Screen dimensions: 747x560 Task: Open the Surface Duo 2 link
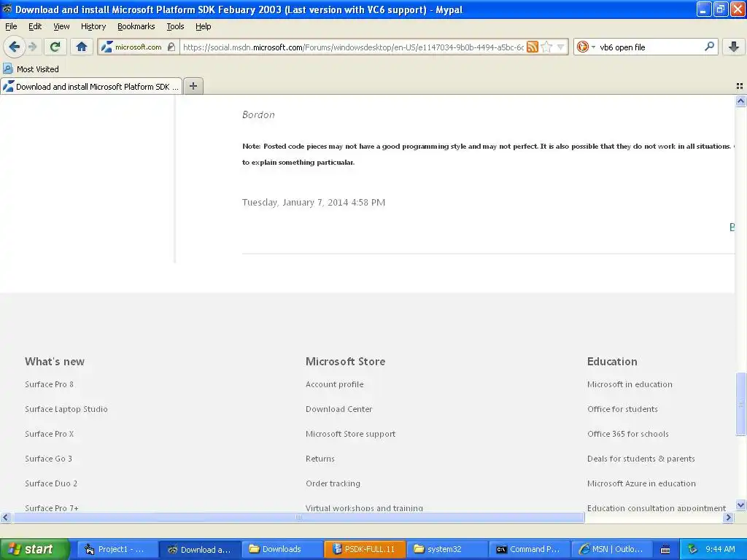tap(51, 483)
